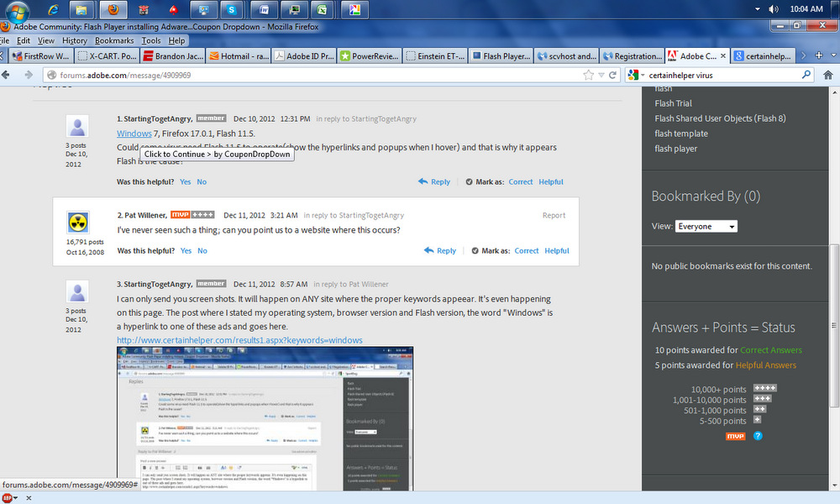
Task: Show hidden system tray icons
Action: (x=758, y=9)
